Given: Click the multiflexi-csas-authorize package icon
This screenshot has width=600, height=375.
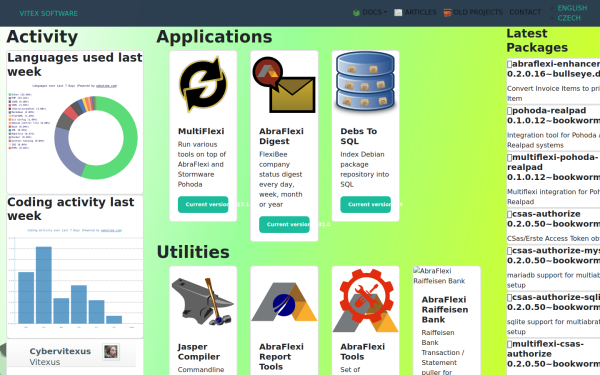Looking at the screenshot, I should tap(509, 344).
